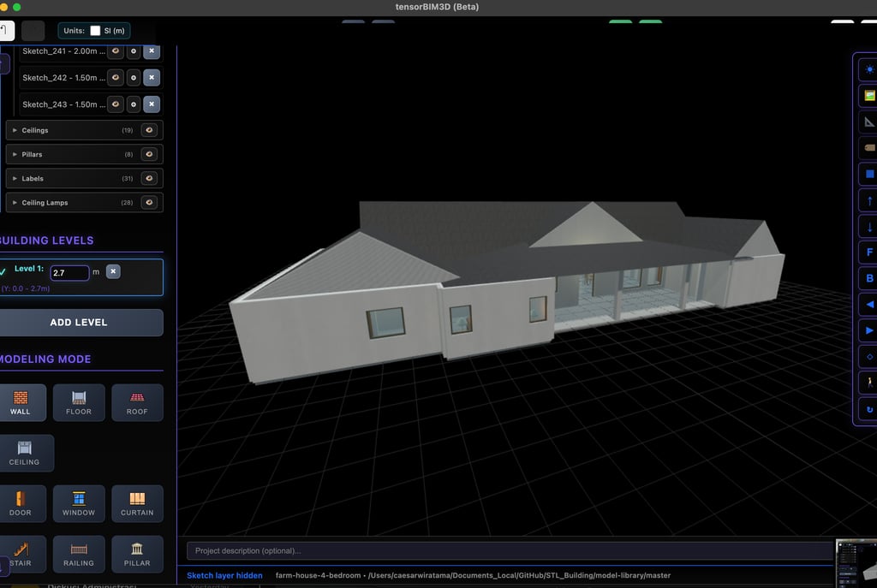Click the tan tag icon in right toolbar

tap(868, 148)
